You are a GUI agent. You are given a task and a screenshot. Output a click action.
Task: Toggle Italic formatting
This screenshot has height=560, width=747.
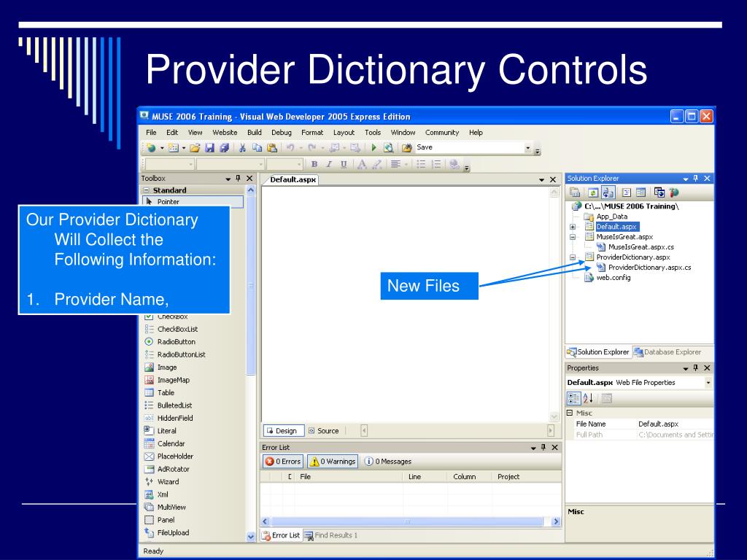click(x=329, y=164)
